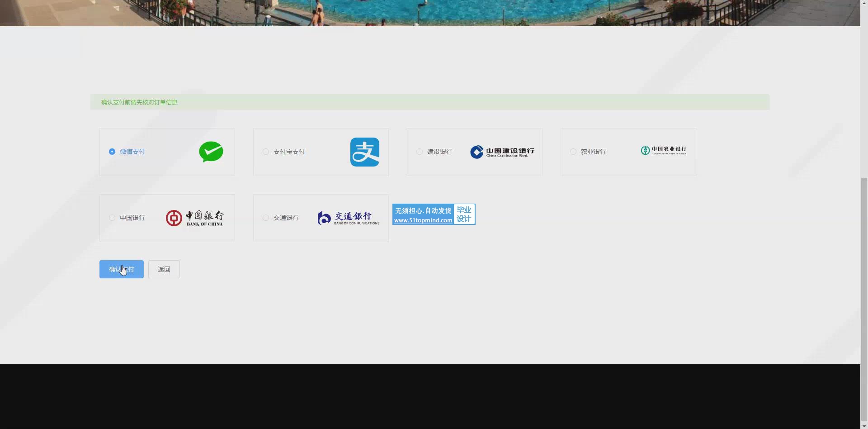Image resolution: width=868 pixels, height=429 pixels.
Task: Click the Agricultural Bank of China logo
Action: click(663, 150)
